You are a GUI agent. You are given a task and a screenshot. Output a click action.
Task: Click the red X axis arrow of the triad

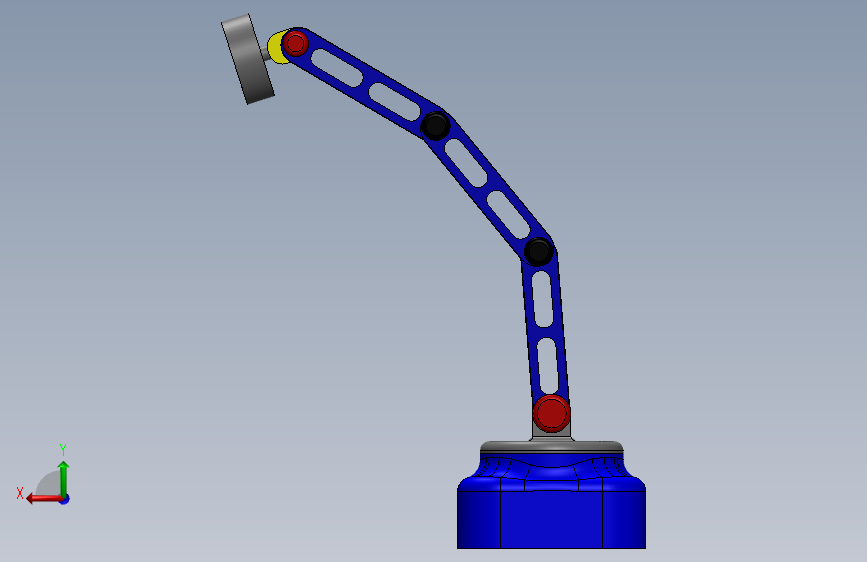[x=43, y=499]
